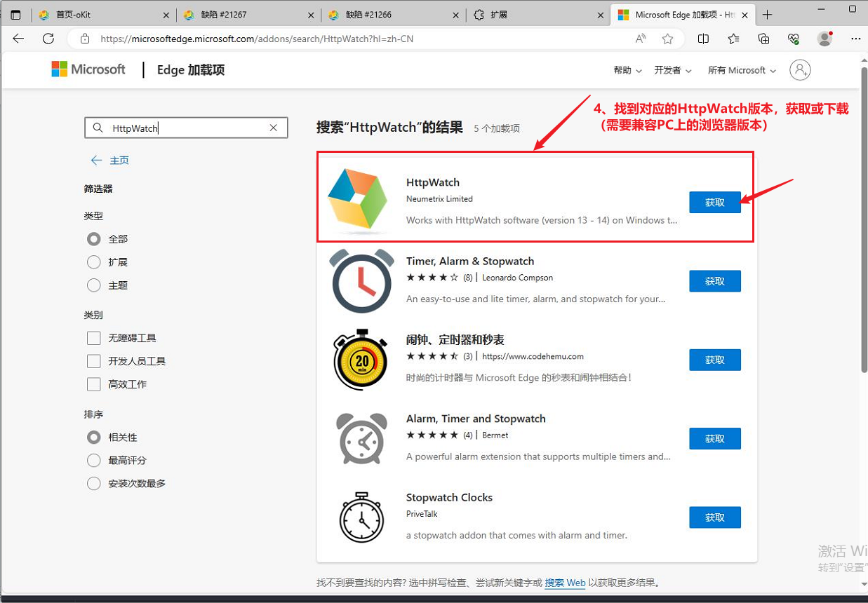
Task: Check the 无障碍工具 category
Action: tap(94, 338)
